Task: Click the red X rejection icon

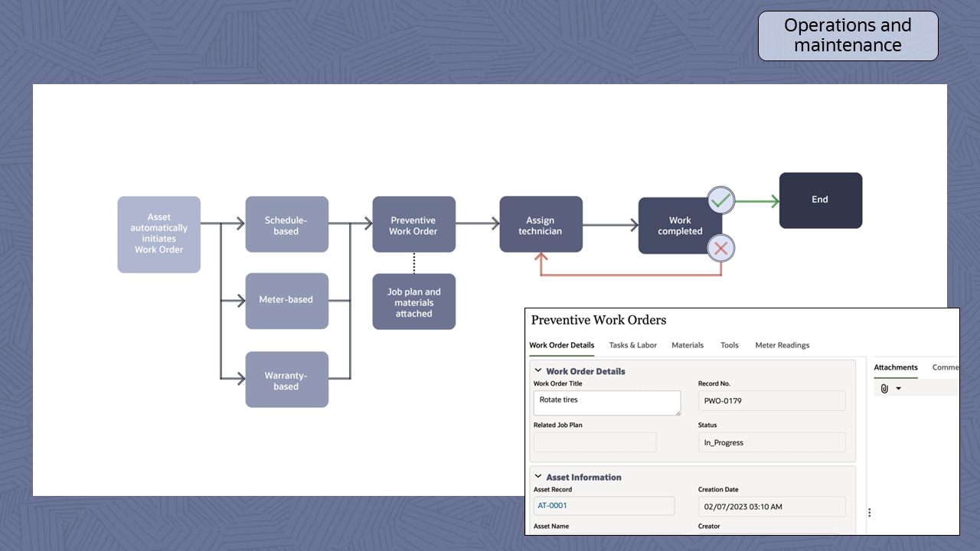Action: 720,248
